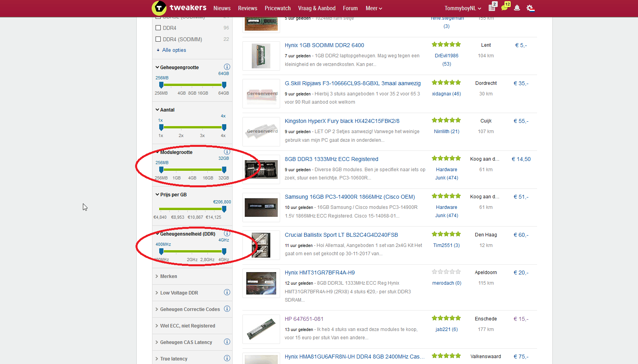Viewport: 638px width, 364px height.
Task: Open Samsung 16GB PC3-14900R listing
Action: coord(350,197)
